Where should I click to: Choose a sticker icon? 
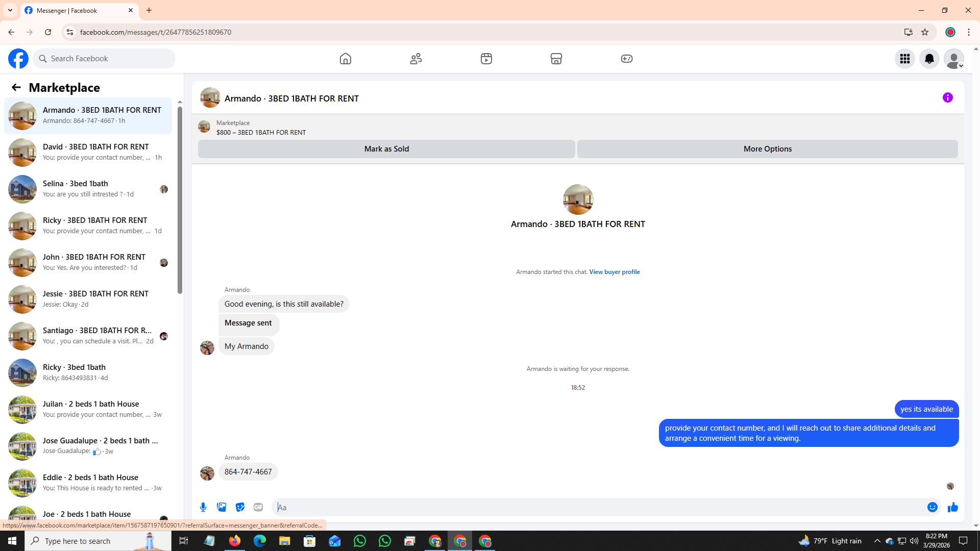tap(240, 507)
